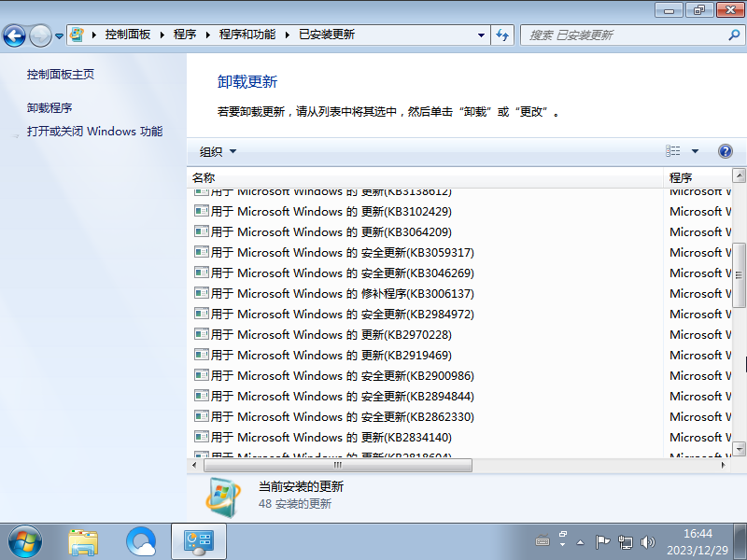Show hidden icons via tray up arrow
747x560 pixels.
pos(580,541)
